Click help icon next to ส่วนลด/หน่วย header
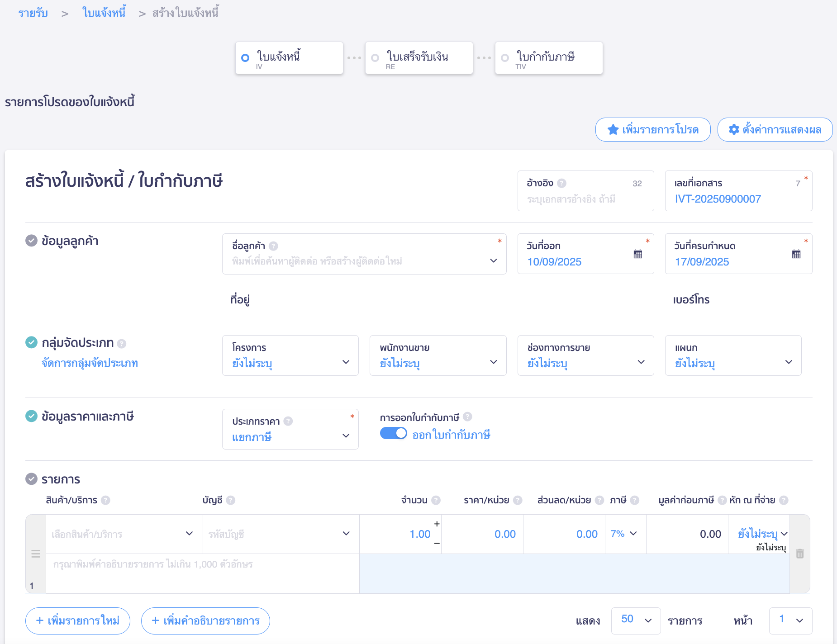The image size is (837, 644). tap(599, 500)
